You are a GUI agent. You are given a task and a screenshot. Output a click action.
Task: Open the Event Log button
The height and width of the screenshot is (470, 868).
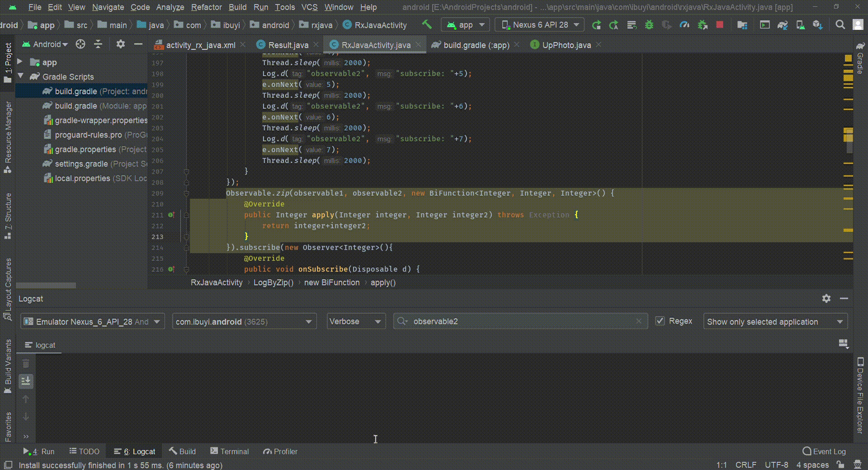click(x=824, y=451)
